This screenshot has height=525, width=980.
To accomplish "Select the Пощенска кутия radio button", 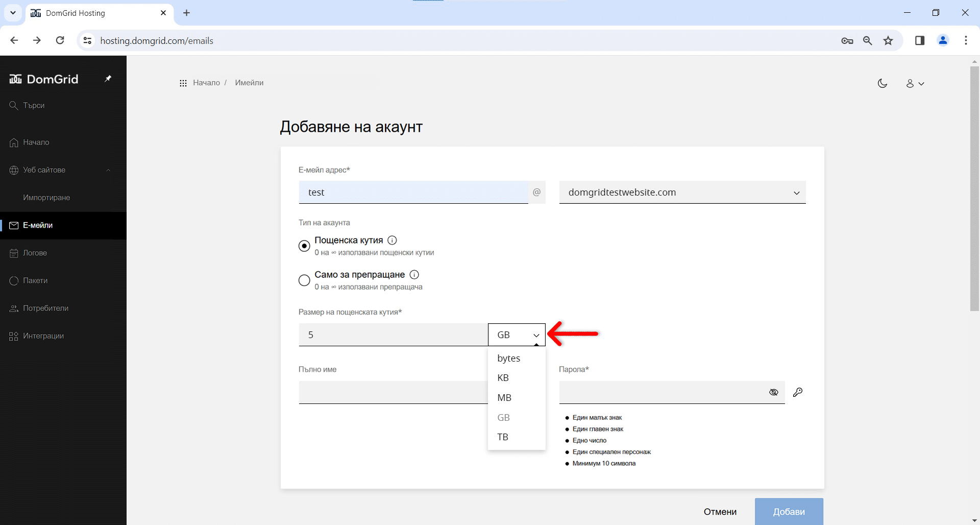I will 304,246.
